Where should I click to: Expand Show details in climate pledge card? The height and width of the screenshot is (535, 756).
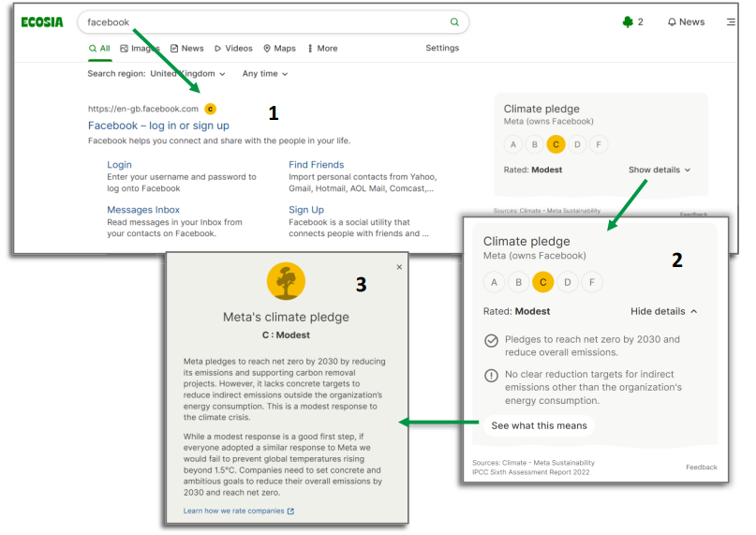pos(660,171)
